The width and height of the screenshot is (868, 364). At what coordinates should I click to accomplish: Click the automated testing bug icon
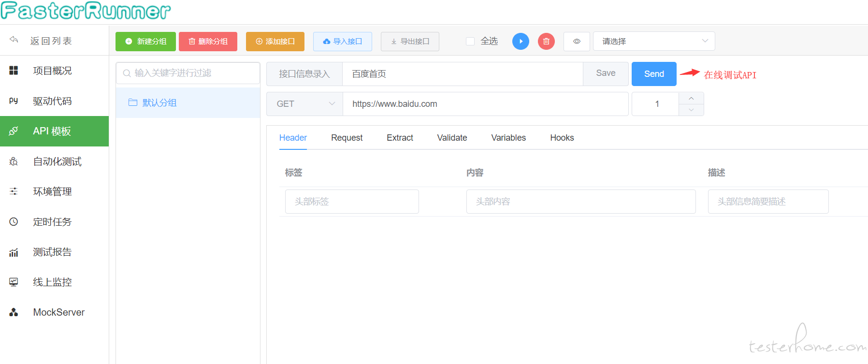(x=14, y=161)
